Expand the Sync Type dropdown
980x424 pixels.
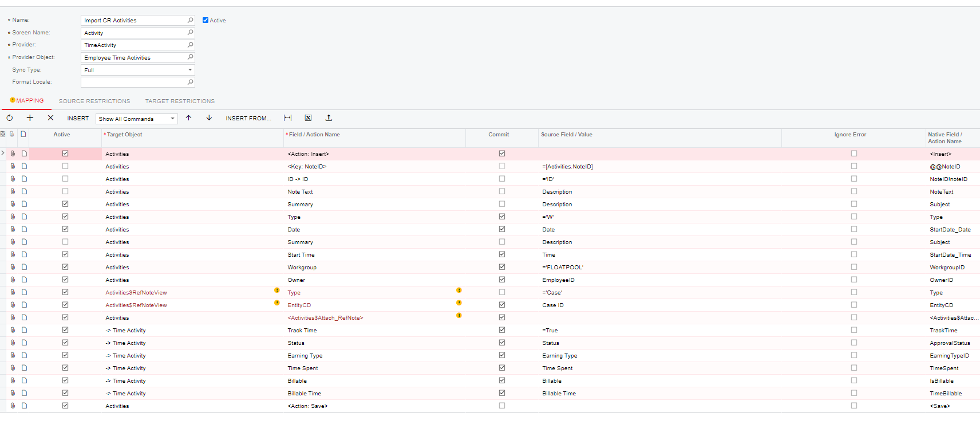tap(189, 70)
